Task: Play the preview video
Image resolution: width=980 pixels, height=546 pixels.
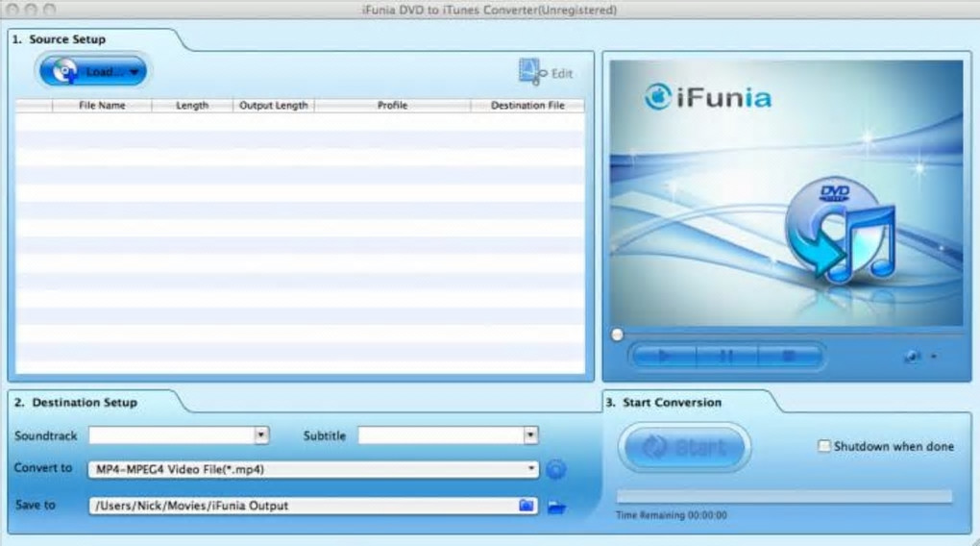Action: tap(664, 356)
